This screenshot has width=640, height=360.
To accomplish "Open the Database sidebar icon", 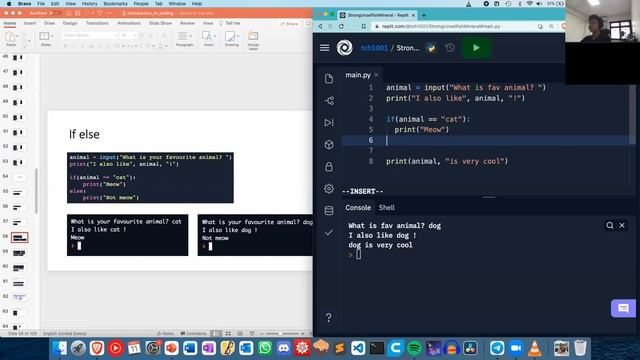I will click(329, 211).
